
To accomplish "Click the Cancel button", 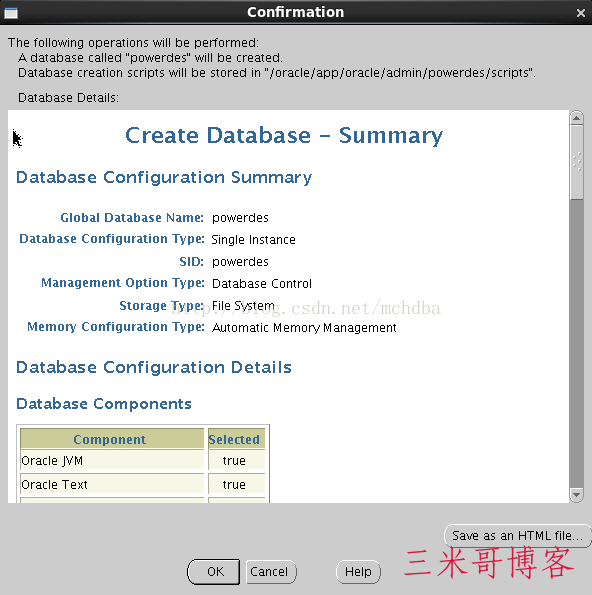I will [271, 571].
